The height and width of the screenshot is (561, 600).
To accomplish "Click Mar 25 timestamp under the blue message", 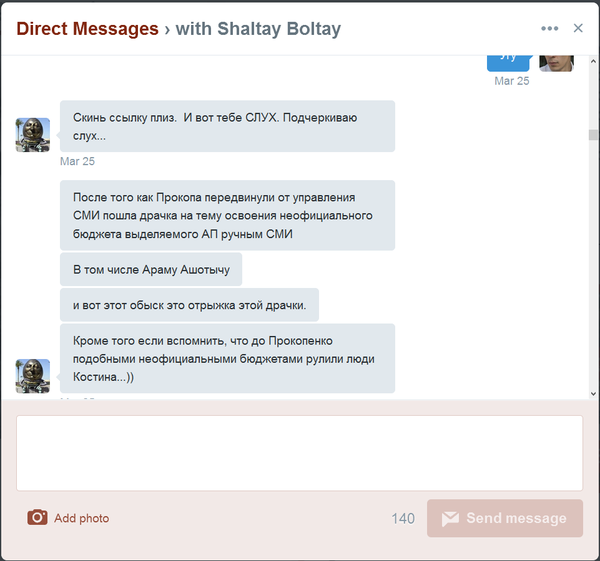I will [511, 81].
